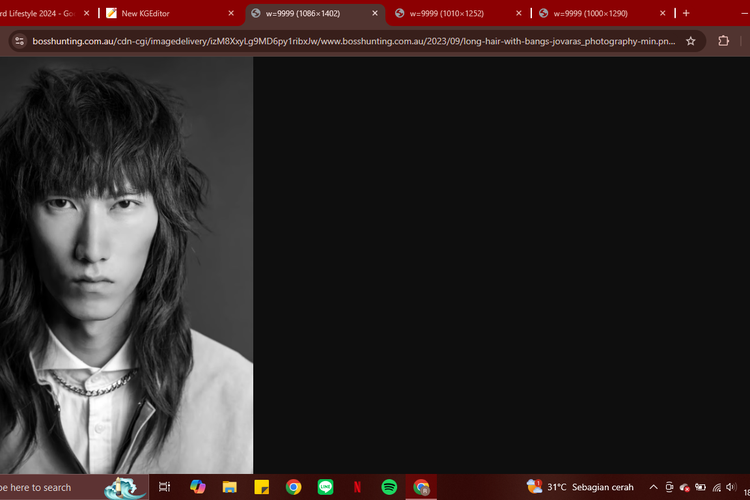Viewport: 750px width, 500px height.
Task: Click the bosshunting.com.au URL address bar
Action: tap(350, 41)
